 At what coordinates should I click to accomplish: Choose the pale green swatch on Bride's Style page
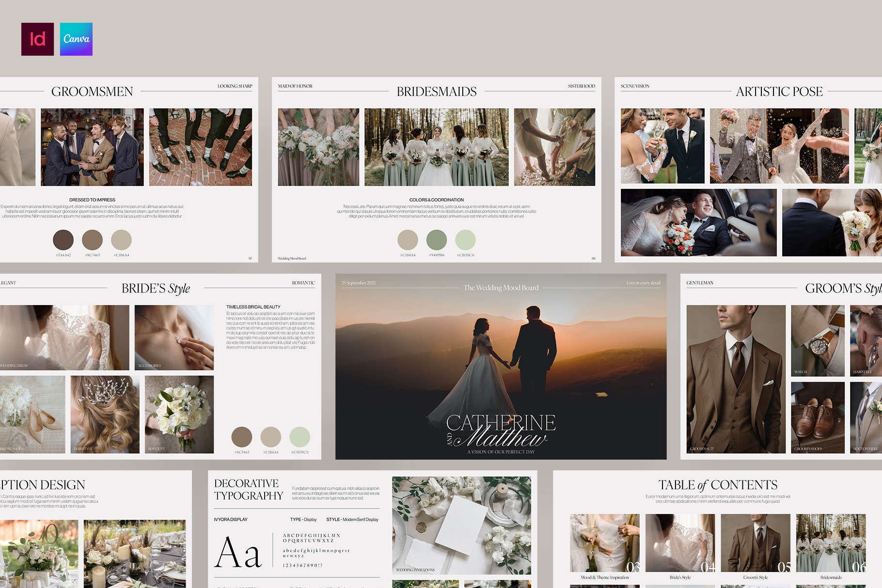pyautogui.click(x=299, y=437)
